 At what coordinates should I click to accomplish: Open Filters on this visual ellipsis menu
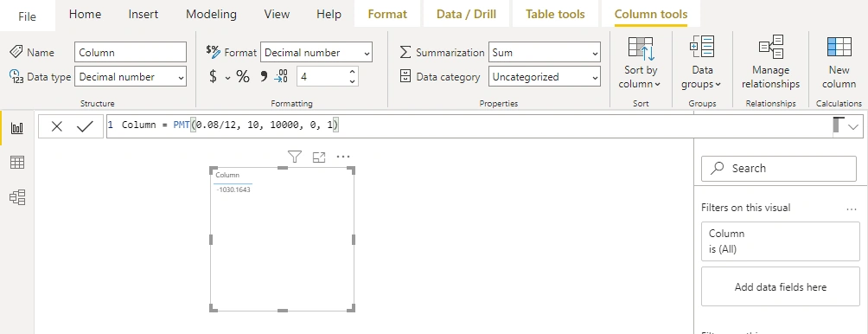[x=852, y=209]
